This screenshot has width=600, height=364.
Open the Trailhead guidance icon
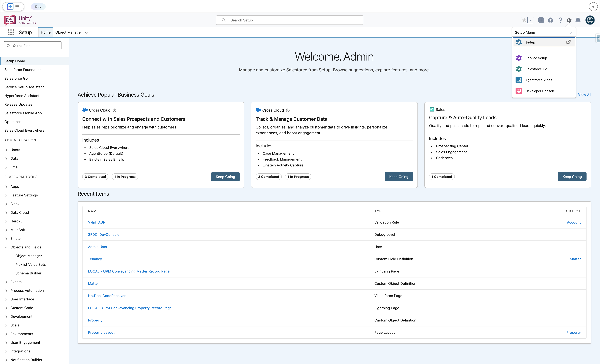click(x=551, y=20)
